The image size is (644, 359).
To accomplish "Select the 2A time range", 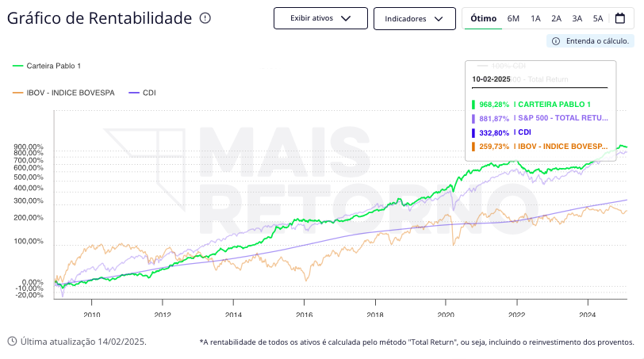I will click(556, 18).
